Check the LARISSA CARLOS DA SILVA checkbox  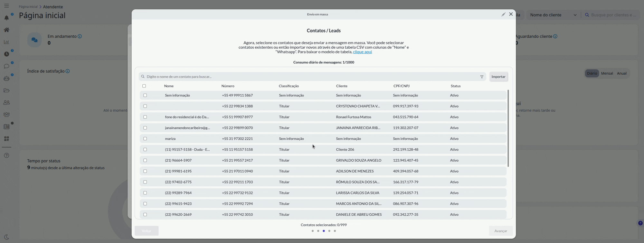145,193
